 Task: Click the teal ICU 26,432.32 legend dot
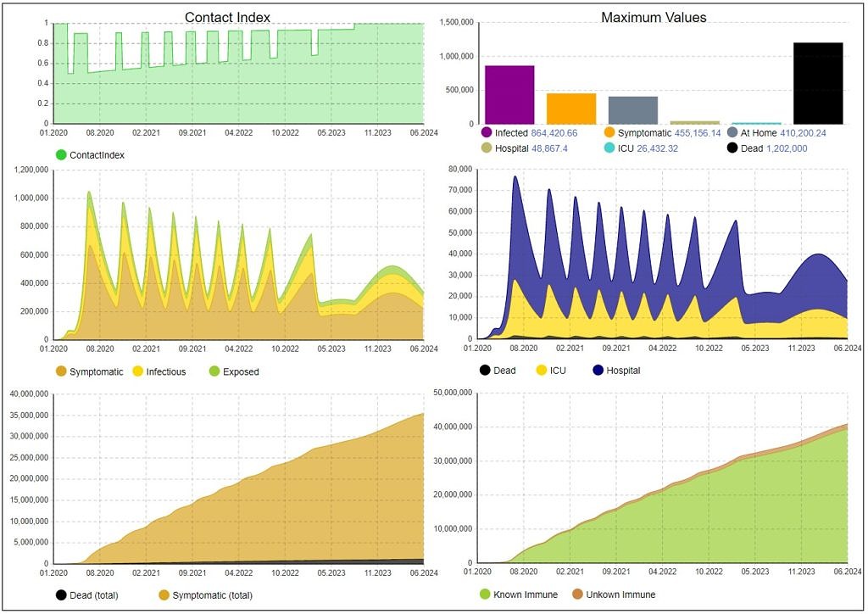pos(609,148)
